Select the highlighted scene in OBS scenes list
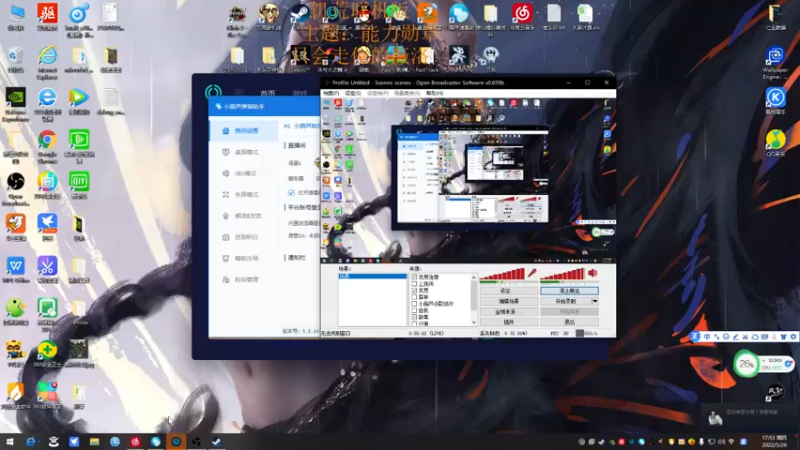 click(x=372, y=276)
